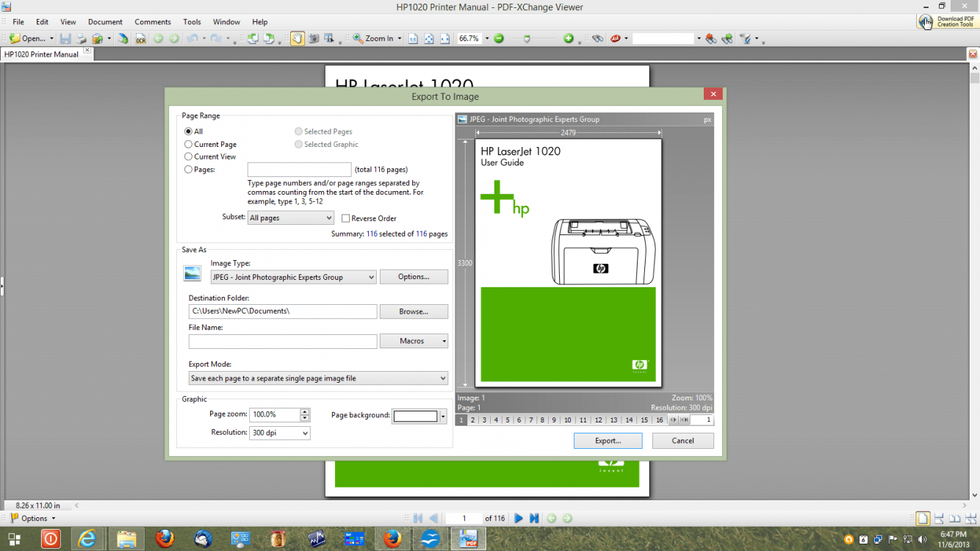Click the image type Options... button

click(x=414, y=277)
